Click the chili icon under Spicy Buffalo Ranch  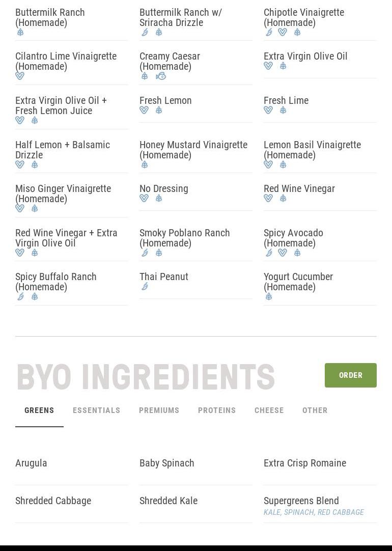20,297
